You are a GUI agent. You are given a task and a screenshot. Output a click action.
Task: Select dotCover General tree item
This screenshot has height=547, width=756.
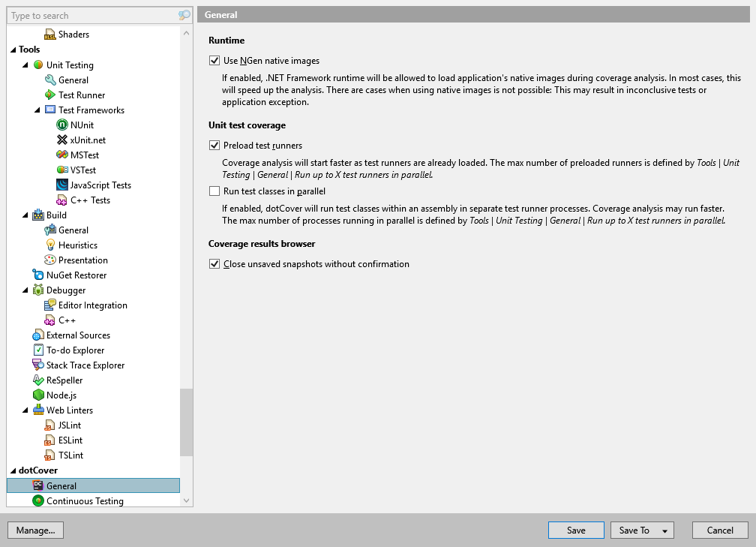click(x=93, y=485)
